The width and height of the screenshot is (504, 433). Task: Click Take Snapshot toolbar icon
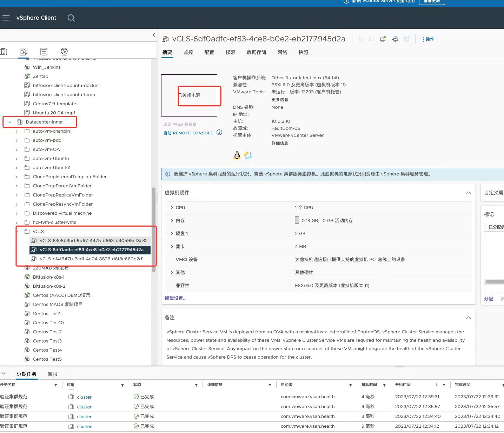pyautogui.click(x=406, y=39)
